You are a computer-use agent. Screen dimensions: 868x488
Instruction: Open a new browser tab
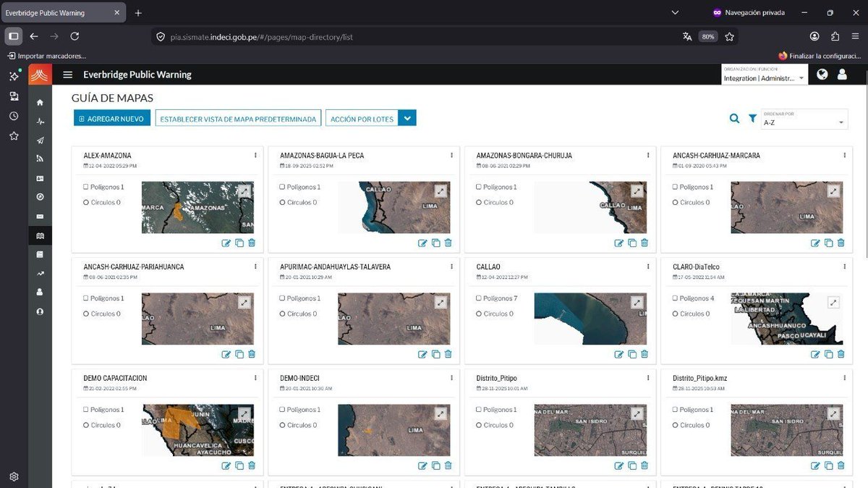[x=138, y=13]
